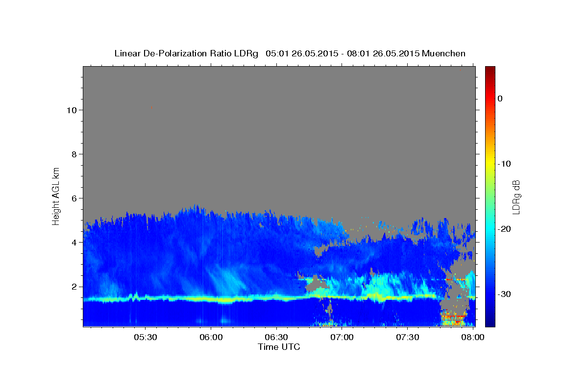Click the colorbar value -20
Screen dimensions: 588x392
(x=504, y=229)
